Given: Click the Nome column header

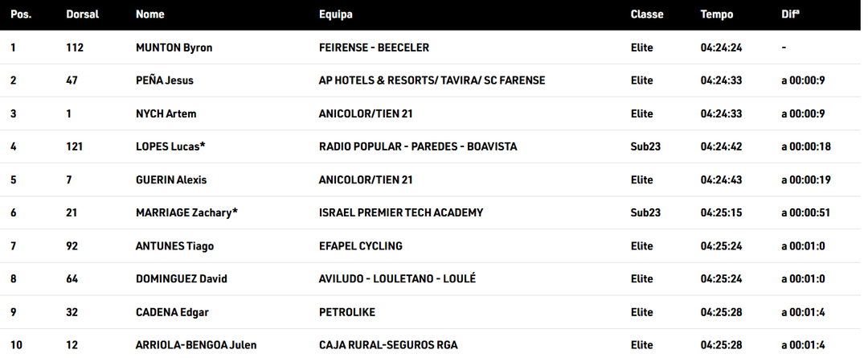Looking at the screenshot, I should point(149,14).
